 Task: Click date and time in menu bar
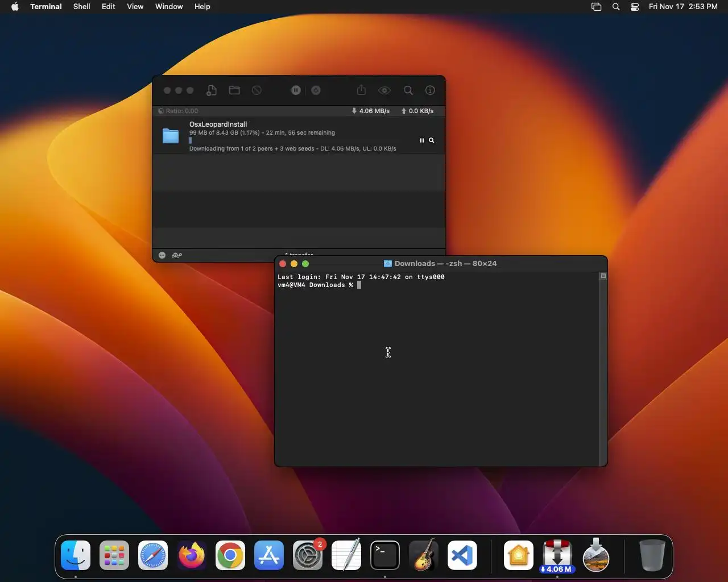tap(683, 7)
